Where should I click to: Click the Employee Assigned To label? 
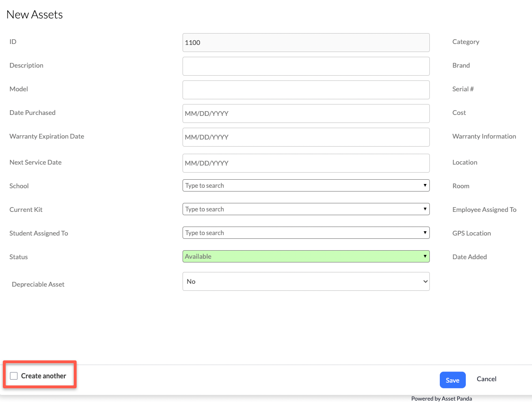(484, 210)
